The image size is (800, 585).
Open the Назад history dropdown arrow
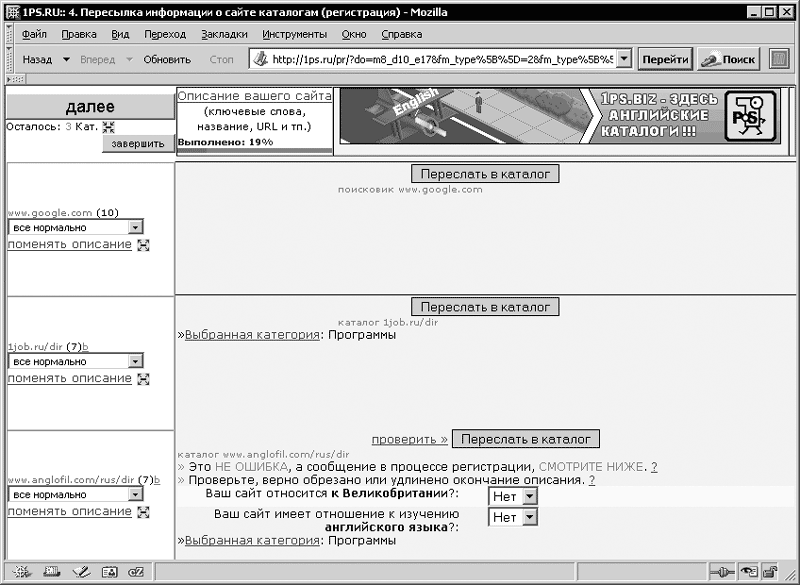(x=66, y=59)
